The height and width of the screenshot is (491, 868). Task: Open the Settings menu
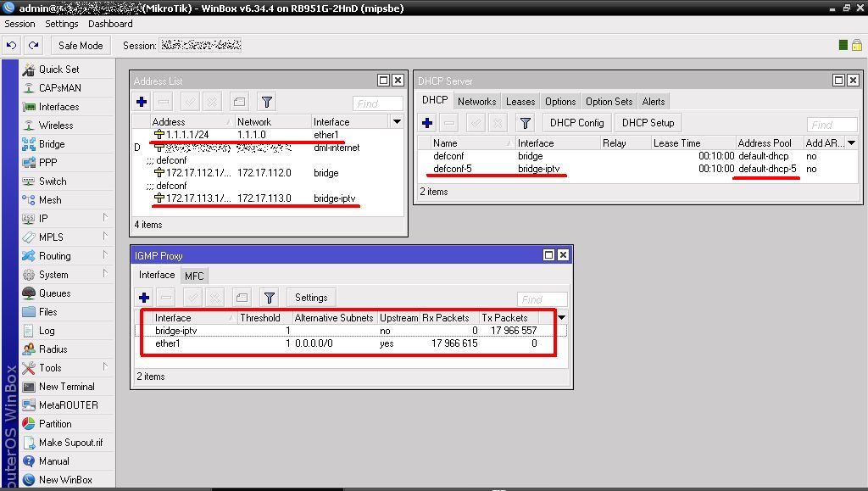tap(61, 24)
